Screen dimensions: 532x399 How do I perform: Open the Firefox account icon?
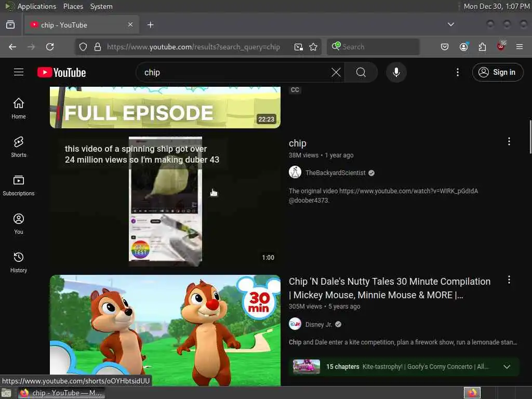[464, 47]
